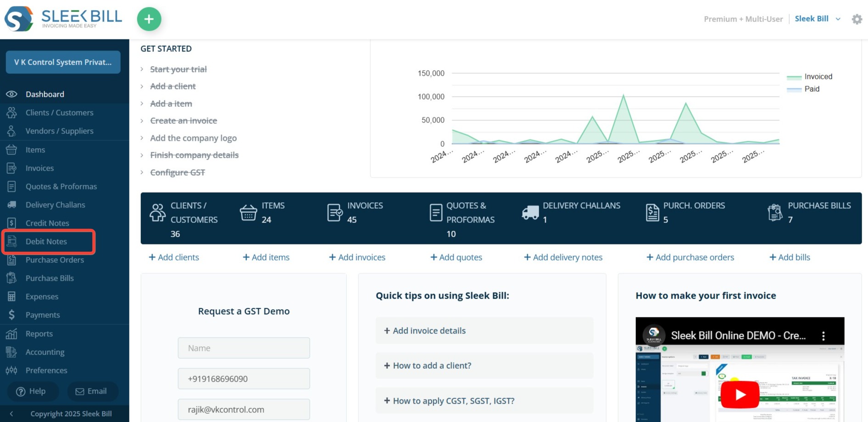This screenshot has width=868, height=422.
Task: Click the Items basket icon in sidebar
Action: [11, 150]
